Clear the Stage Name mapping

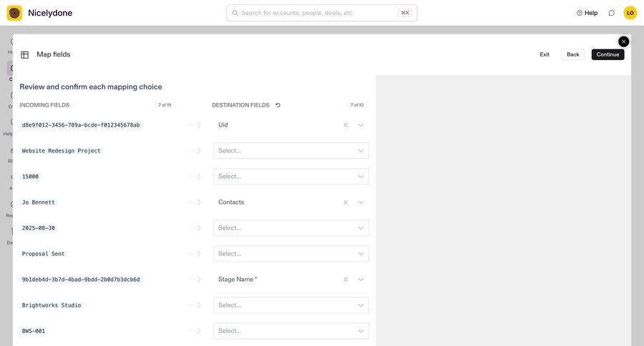click(346, 280)
